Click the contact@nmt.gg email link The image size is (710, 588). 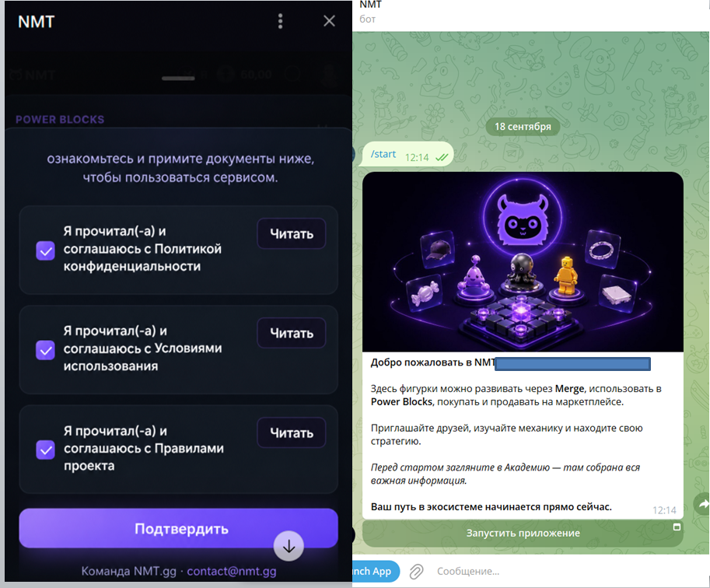232,571
